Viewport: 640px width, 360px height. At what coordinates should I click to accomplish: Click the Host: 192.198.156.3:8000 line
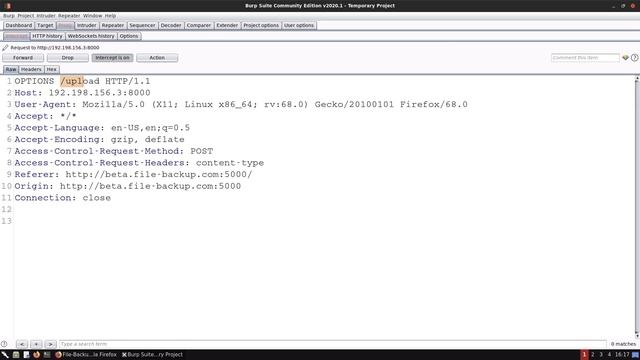pyautogui.click(x=82, y=93)
